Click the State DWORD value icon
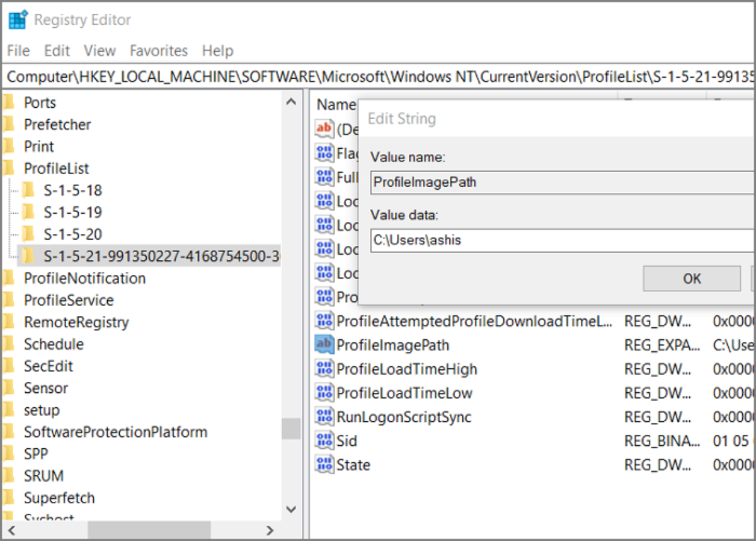The image size is (756, 541). tap(324, 465)
